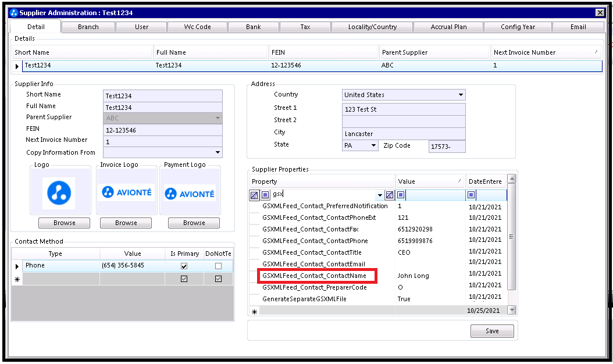Toggle DoNotText checkbox for Phone row
This screenshot has width=613, height=364.
click(219, 266)
